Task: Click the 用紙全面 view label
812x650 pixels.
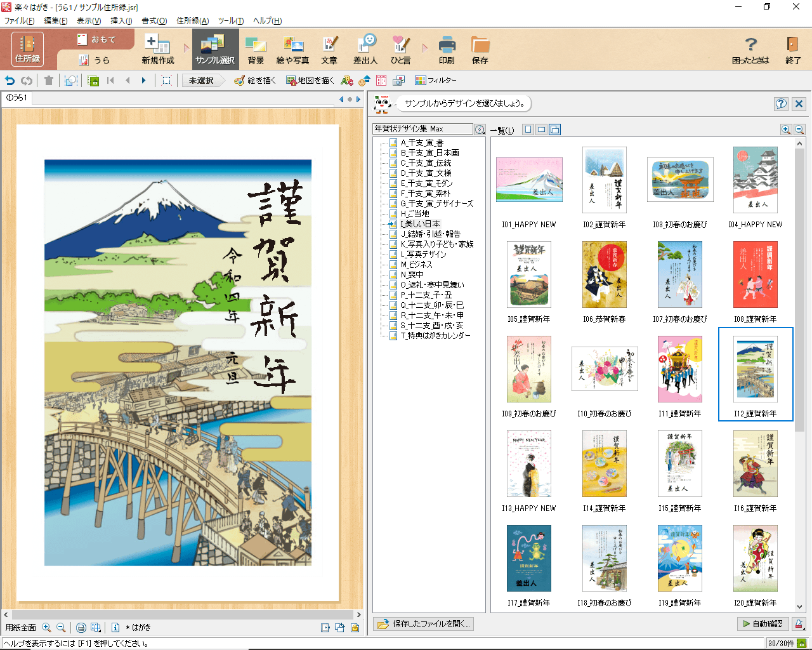Action: (x=21, y=628)
